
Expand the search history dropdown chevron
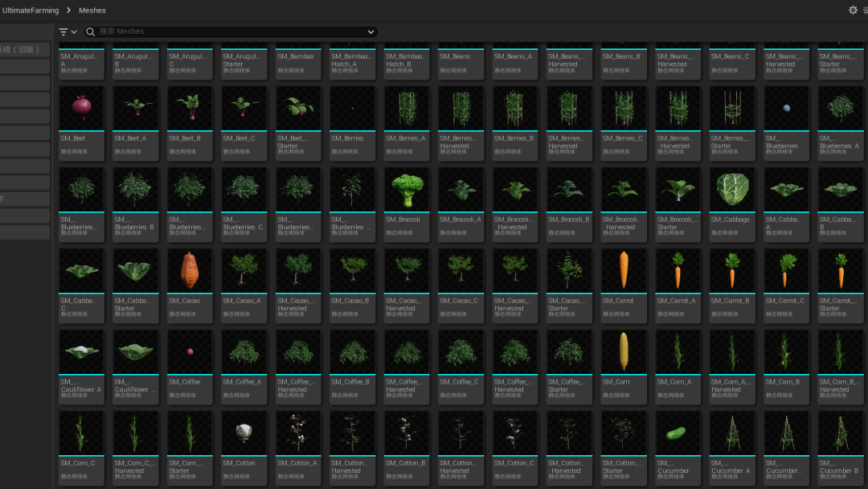pyautogui.click(x=371, y=32)
